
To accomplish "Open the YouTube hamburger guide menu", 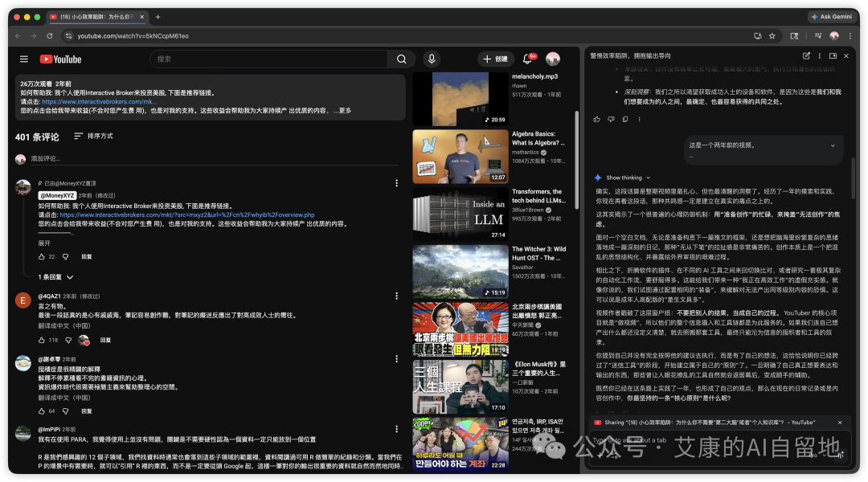I will (24, 59).
